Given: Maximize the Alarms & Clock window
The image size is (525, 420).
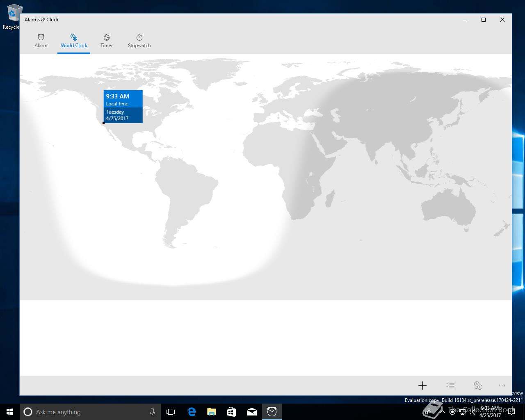Looking at the screenshot, I should point(484,20).
